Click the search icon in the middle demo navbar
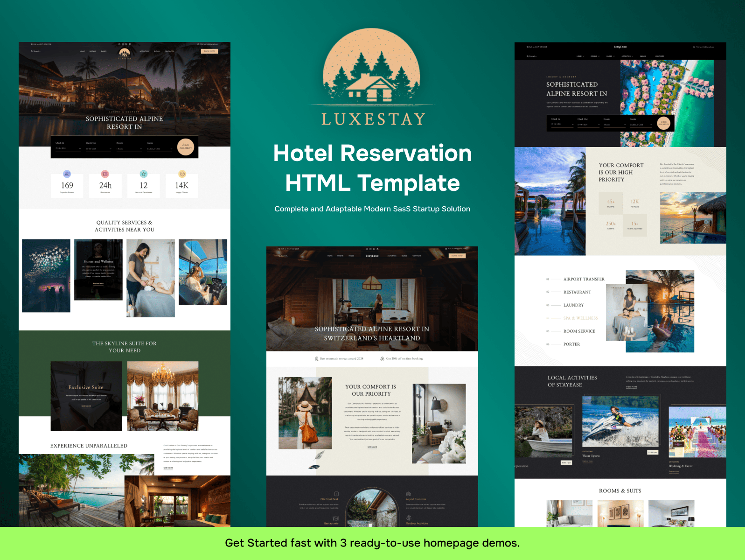This screenshot has height=560, width=745. pos(280,256)
